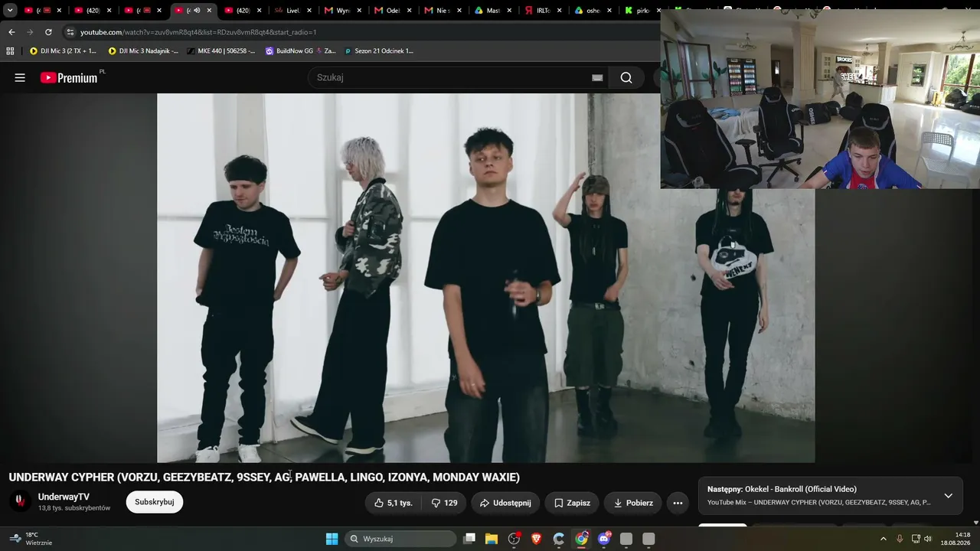
Task: Open weather widget showing 18°C Wietrznie
Action: coord(32,539)
